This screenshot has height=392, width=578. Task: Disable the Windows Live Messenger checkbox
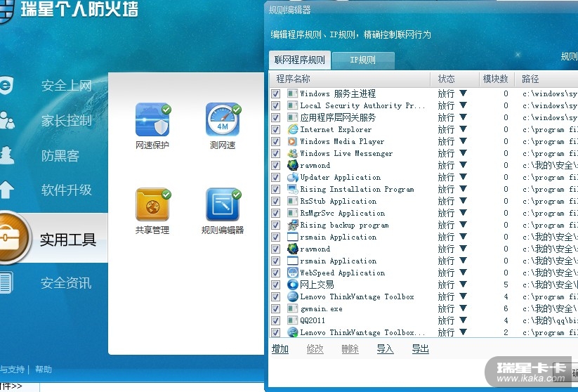pyautogui.click(x=276, y=153)
